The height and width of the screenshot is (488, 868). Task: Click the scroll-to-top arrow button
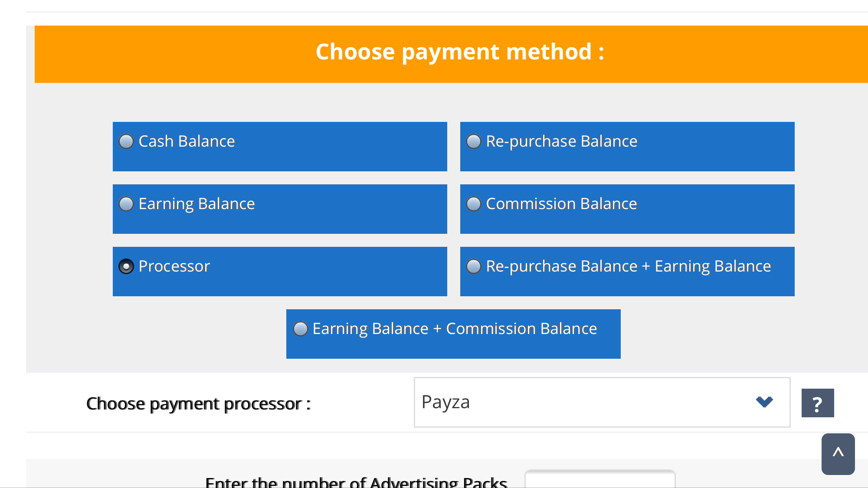coord(838,453)
